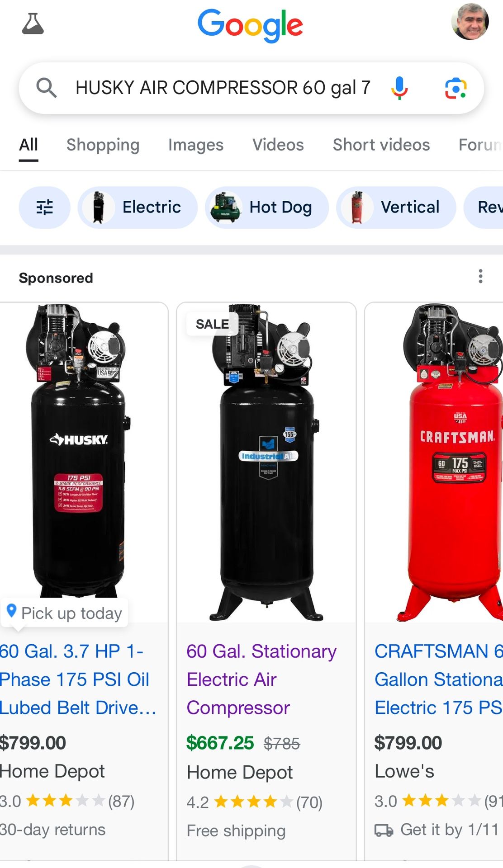Open the Husky 60 Gal. 3.7 HP listing link
503x868 pixels.
coord(78,679)
